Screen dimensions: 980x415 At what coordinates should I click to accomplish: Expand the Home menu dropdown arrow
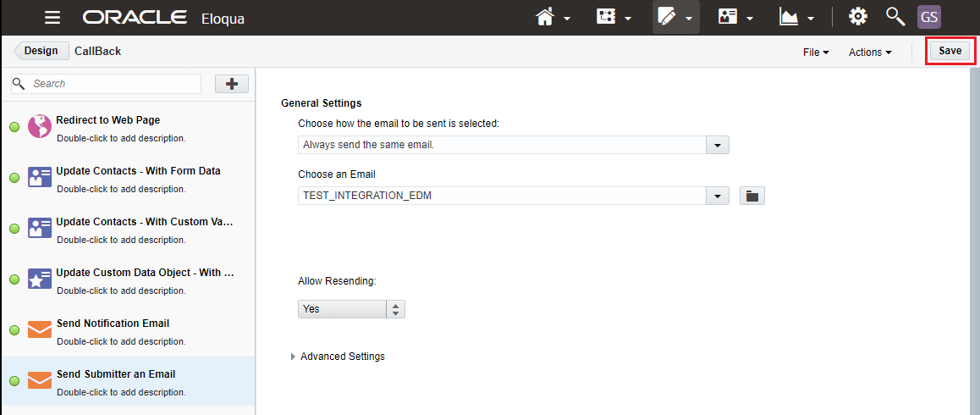pos(567,18)
